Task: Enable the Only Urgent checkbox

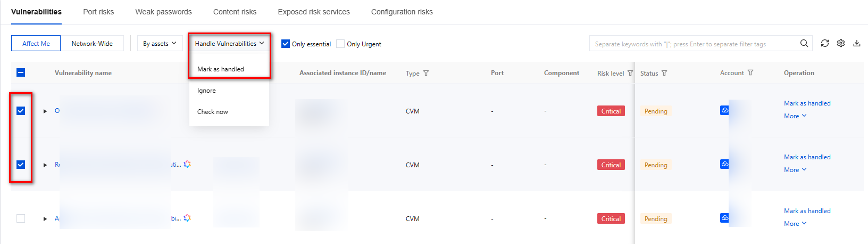Action: click(340, 44)
